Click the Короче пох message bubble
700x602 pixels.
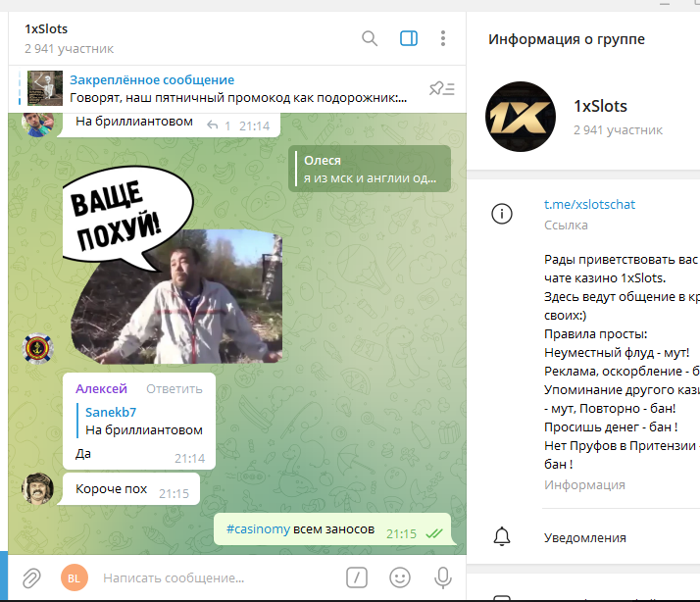[129, 489]
